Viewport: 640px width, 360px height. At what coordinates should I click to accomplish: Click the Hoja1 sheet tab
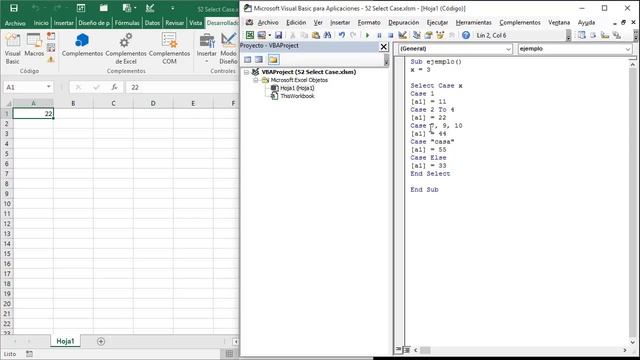(x=65, y=341)
